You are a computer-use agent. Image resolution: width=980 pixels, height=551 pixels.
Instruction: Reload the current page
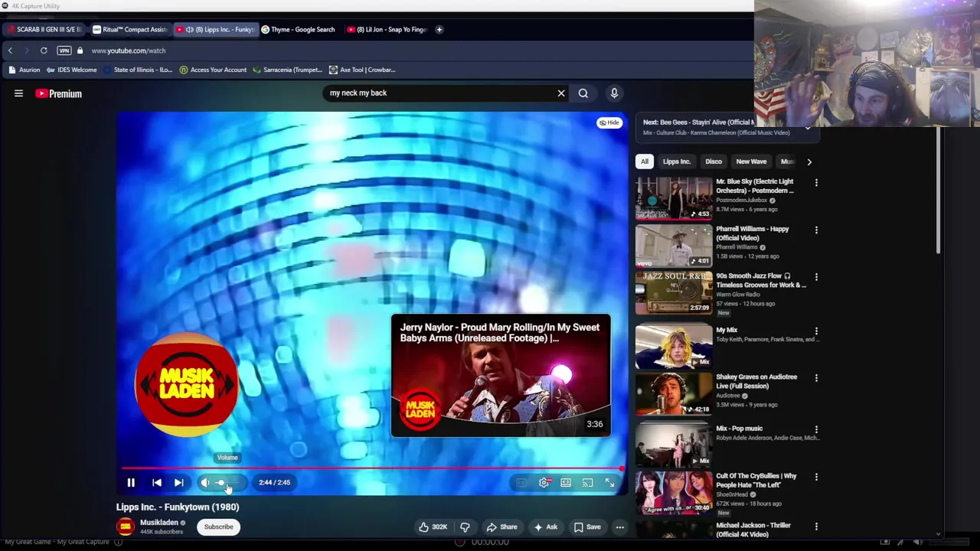[x=44, y=51]
